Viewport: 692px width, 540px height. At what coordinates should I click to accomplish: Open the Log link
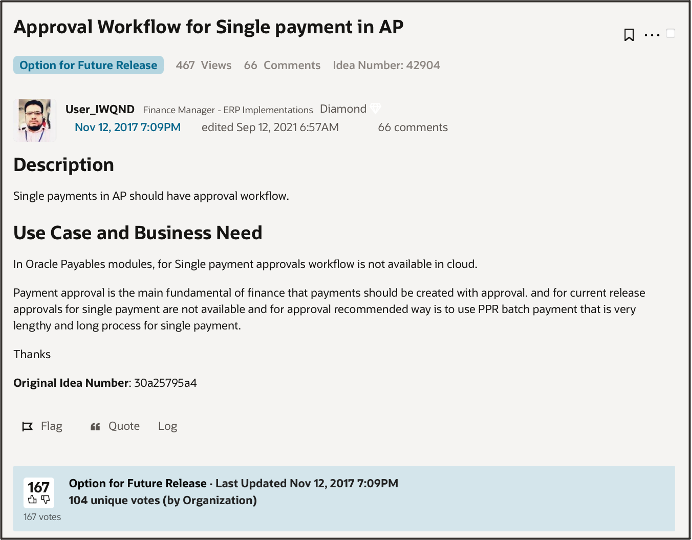[167, 426]
